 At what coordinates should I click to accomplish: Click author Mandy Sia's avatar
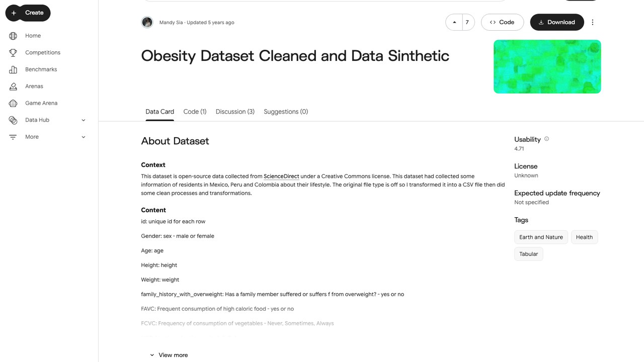point(147,22)
